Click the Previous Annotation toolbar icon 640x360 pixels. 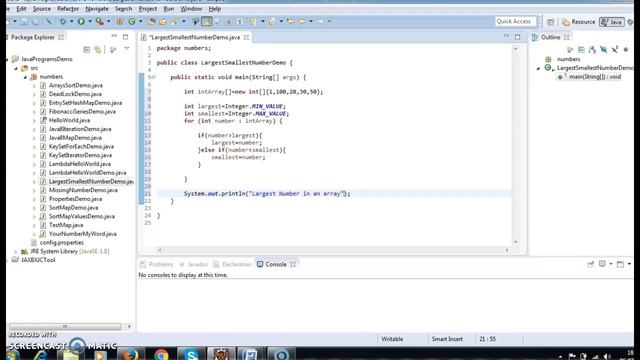coord(271,21)
